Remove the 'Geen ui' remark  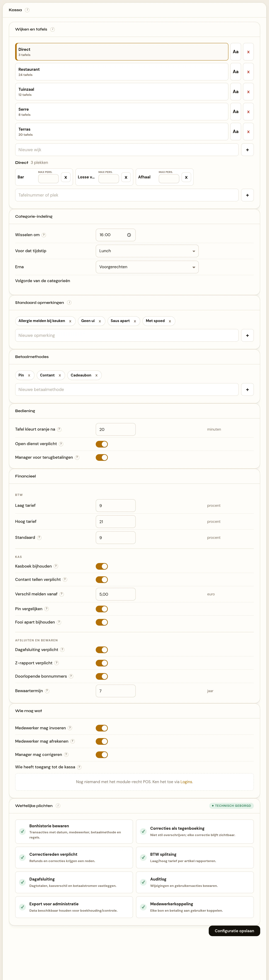tap(100, 321)
